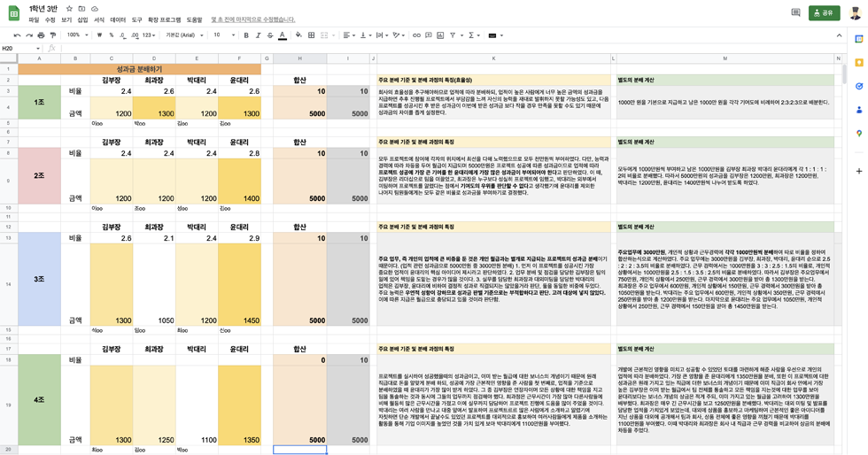Screen dimensions: 868x455
Task: Toggle bold formatting
Action: point(245,35)
